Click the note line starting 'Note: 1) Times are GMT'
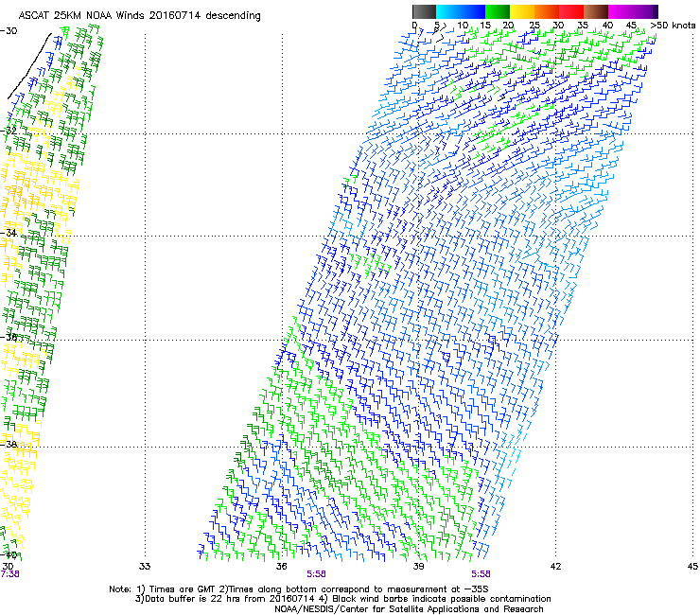This screenshot has width=700, height=615. [299, 589]
